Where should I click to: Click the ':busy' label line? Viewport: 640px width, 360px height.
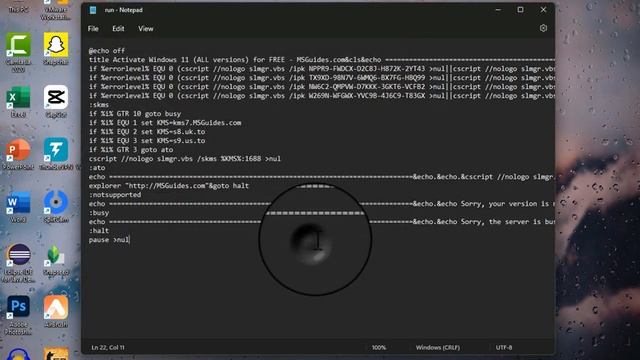pyautogui.click(x=99, y=212)
